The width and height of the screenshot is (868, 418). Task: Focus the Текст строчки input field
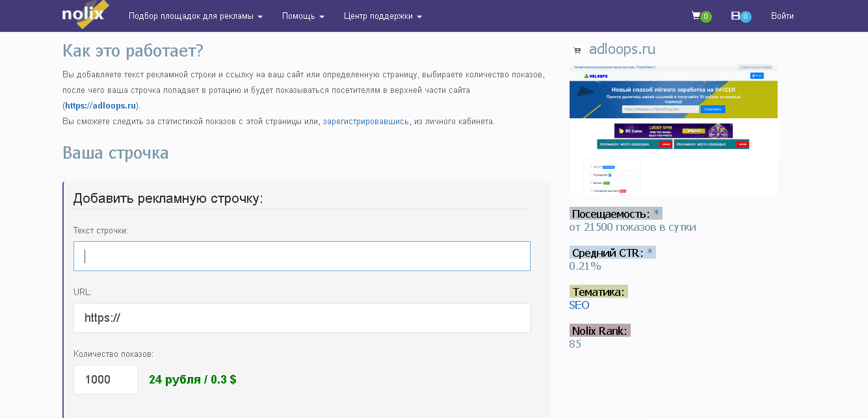tap(302, 256)
